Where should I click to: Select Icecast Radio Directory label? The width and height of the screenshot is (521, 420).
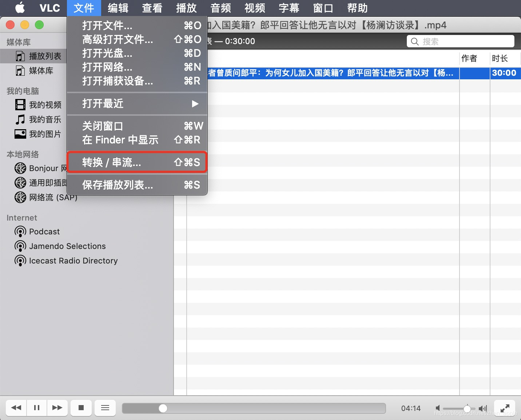(73, 261)
